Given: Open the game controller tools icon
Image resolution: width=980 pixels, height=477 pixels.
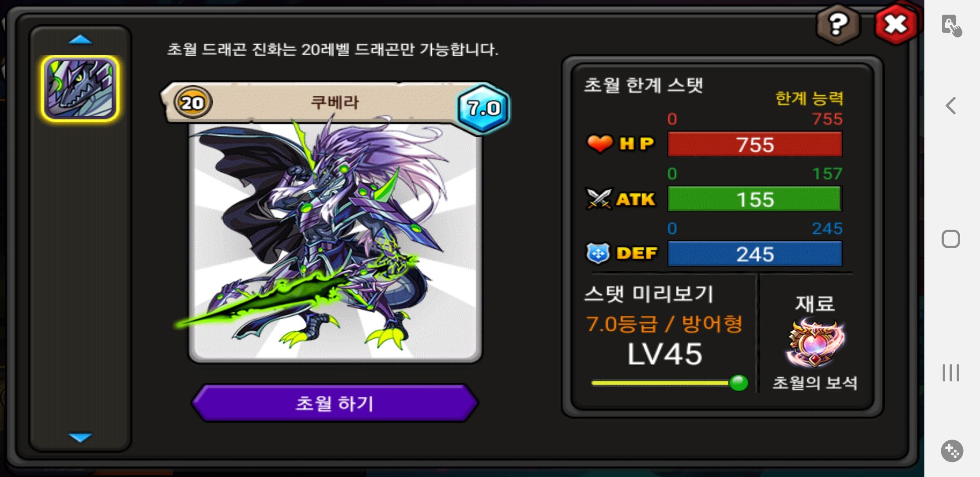Looking at the screenshot, I should (952, 451).
